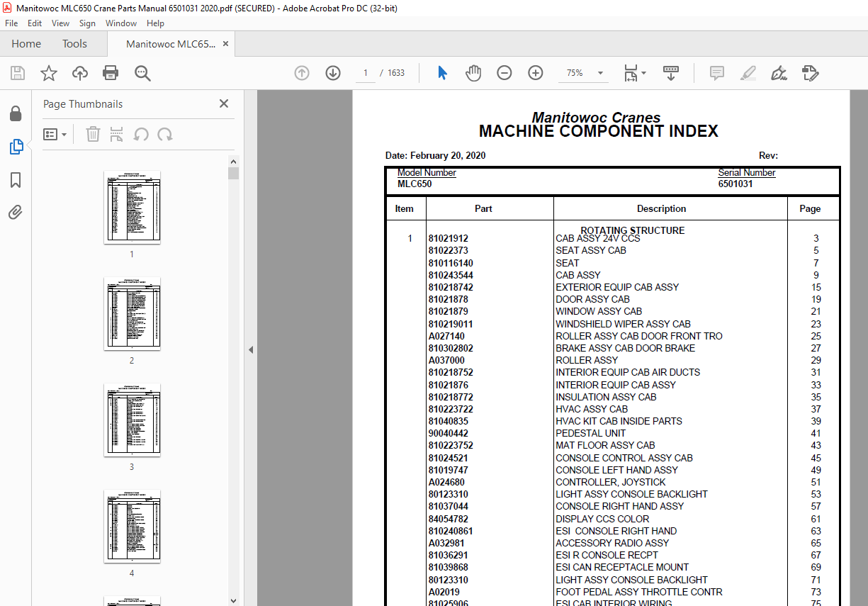Open the Help menu

[155, 23]
